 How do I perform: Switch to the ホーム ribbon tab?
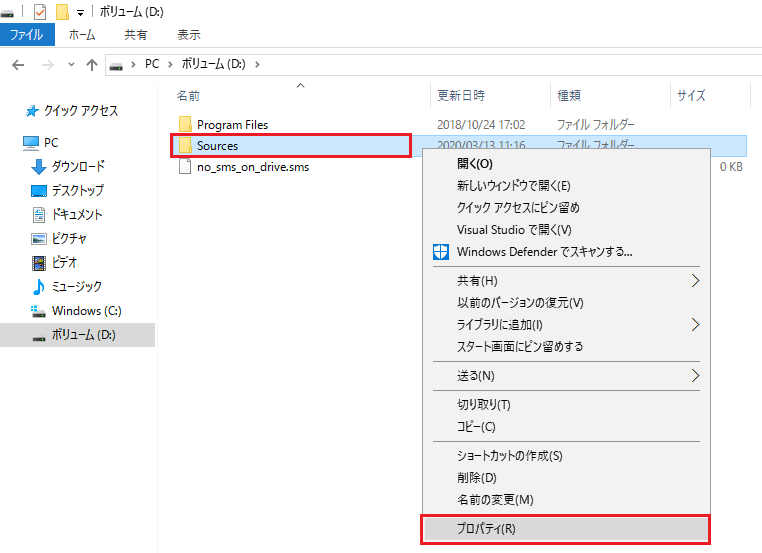click(82, 35)
